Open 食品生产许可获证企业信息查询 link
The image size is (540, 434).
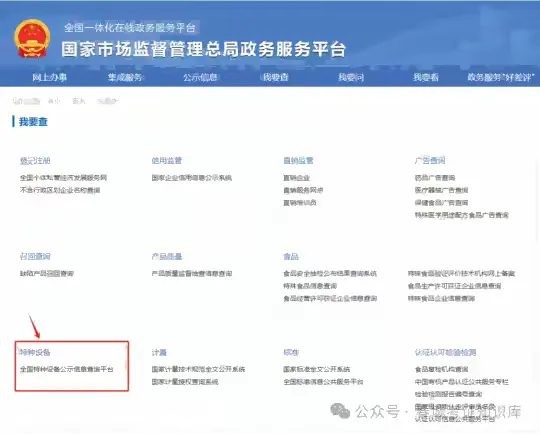coord(454,286)
